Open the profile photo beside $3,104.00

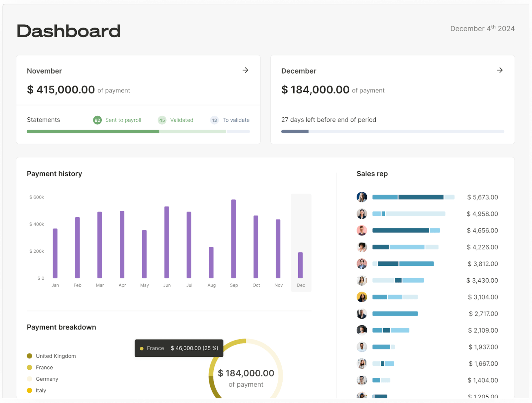[x=362, y=297]
